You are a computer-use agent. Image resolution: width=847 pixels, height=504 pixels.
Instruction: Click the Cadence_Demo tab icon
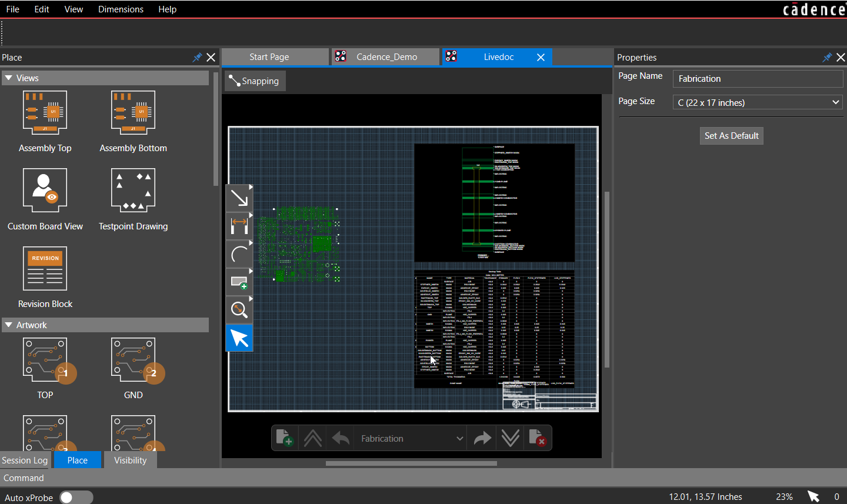click(x=341, y=56)
